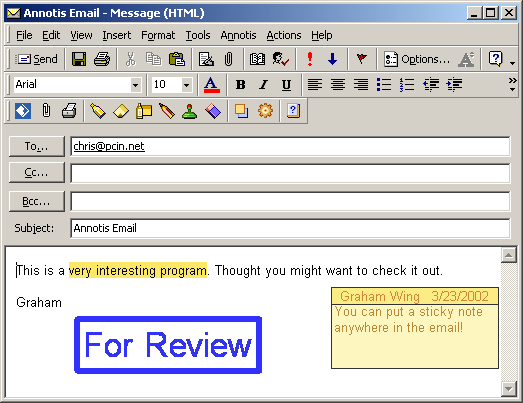Select the eraser tool
Image resolution: width=523 pixels, height=403 pixels.
(213, 111)
